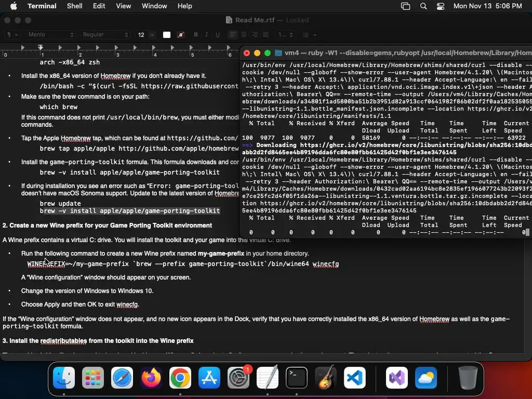Click the 'arch -x86_64 zsh' command

tap(70, 62)
